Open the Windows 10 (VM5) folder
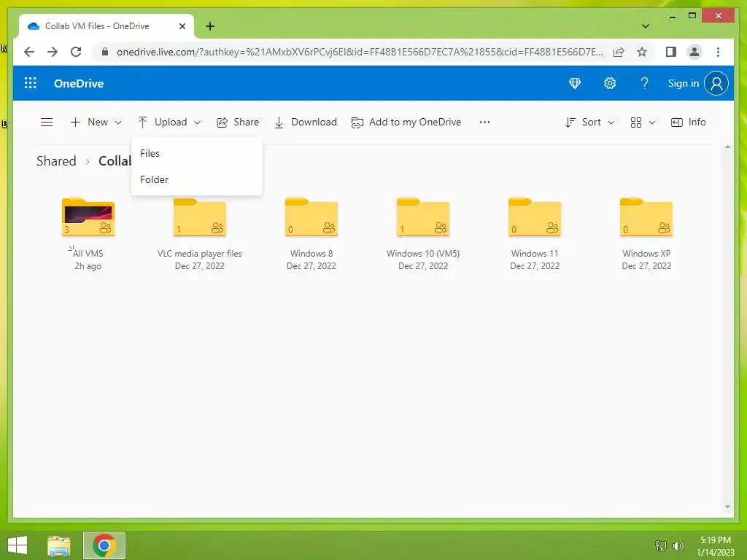Image resolution: width=747 pixels, height=560 pixels. coord(423,217)
